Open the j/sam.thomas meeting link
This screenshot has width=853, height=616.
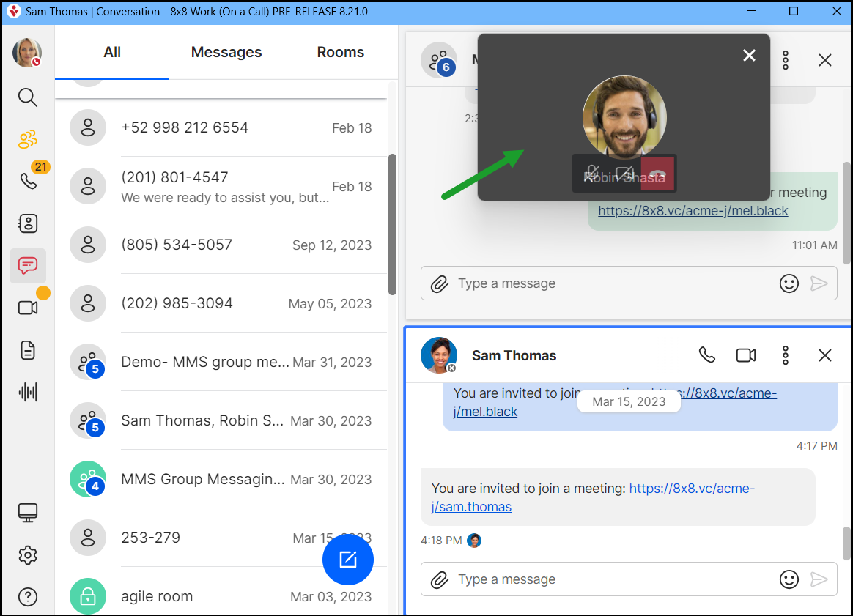472,507
